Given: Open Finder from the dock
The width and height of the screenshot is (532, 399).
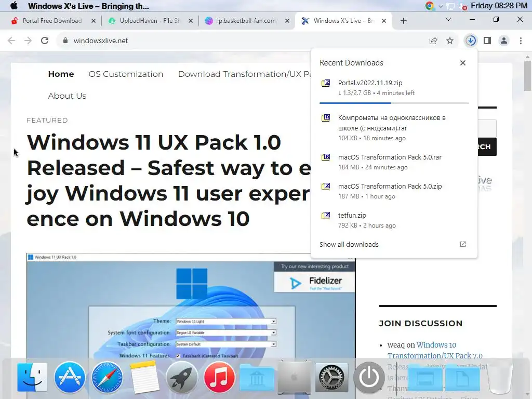Looking at the screenshot, I should click(x=32, y=377).
